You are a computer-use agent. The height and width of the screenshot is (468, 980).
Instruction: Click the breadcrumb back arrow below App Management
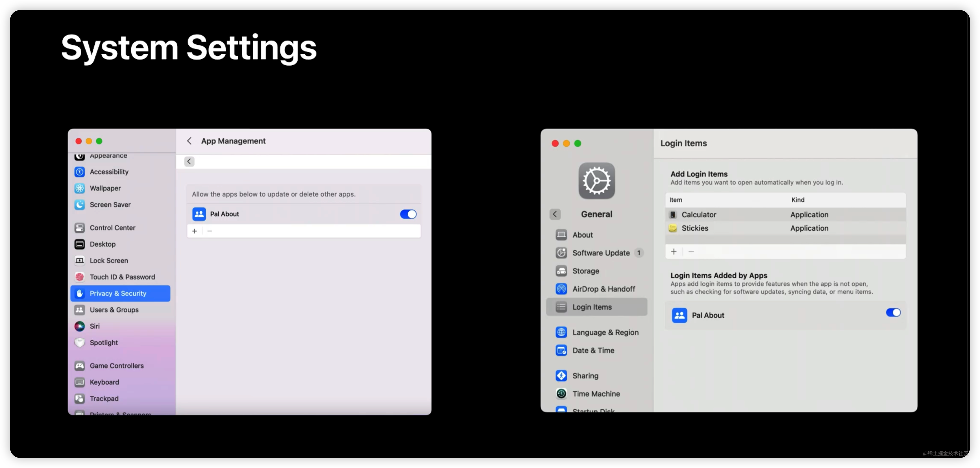pos(189,161)
